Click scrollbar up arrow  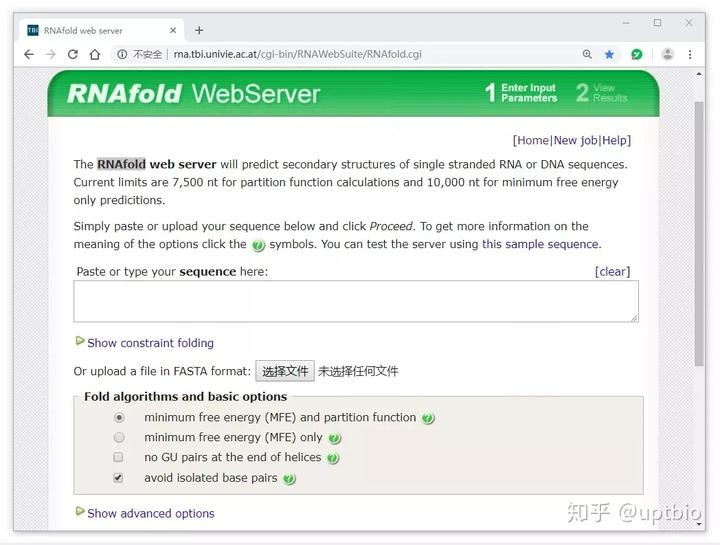[x=699, y=74]
